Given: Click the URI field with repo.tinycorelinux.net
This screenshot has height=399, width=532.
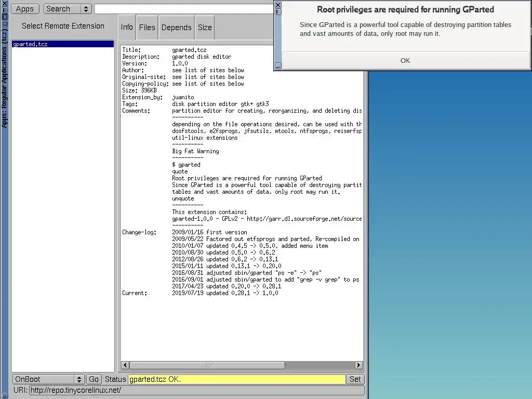Looking at the screenshot, I should tap(197, 390).
